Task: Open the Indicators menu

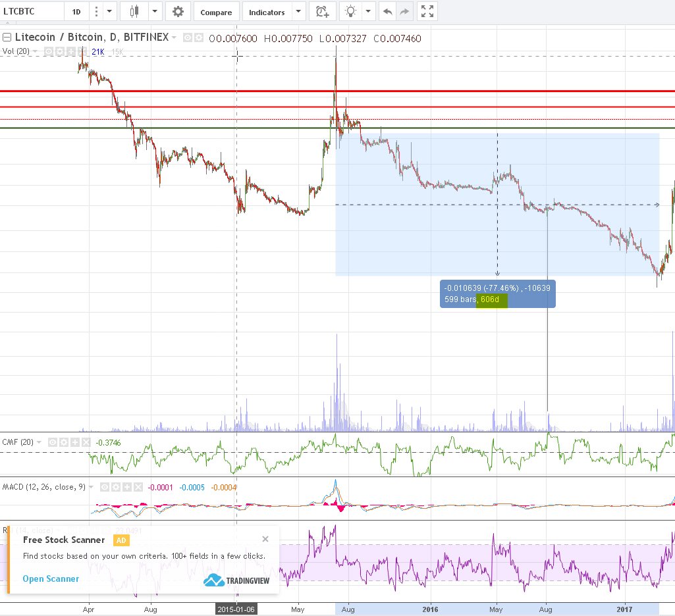Action: (x=267, y=12)
